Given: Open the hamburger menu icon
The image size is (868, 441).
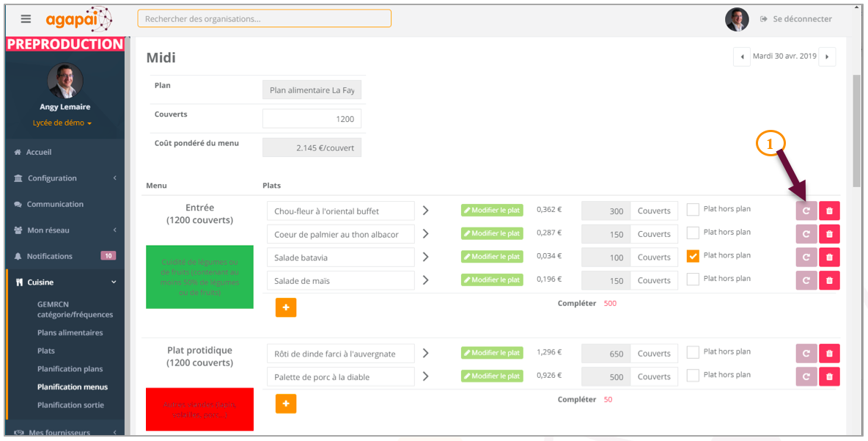Looking at the screenshot, I should pyautogui.click(x=26, y=19).
